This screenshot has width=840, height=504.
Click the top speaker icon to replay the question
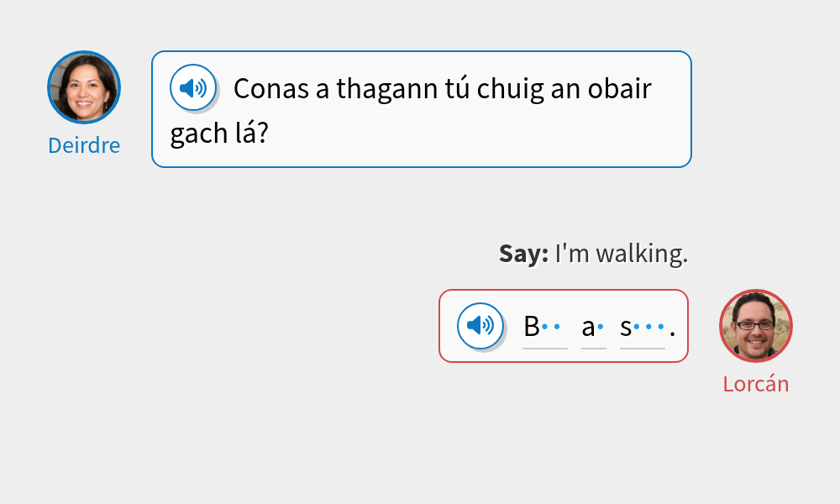tap(193, 87)
